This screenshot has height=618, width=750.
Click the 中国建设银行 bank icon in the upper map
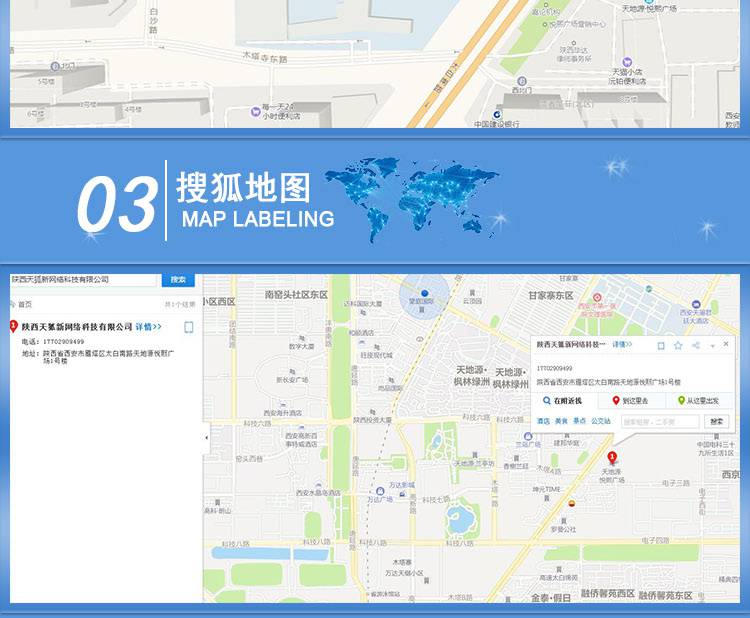point(497,114)
